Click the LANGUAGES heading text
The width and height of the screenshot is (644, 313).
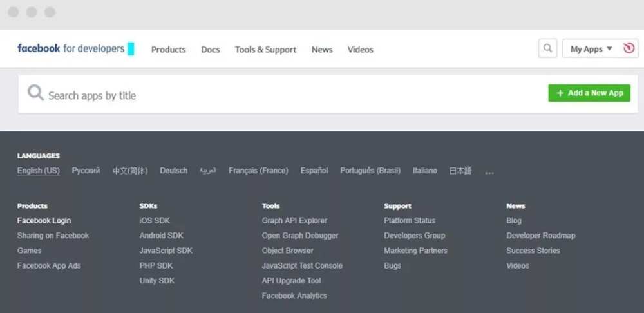click(x=39, y=156)
